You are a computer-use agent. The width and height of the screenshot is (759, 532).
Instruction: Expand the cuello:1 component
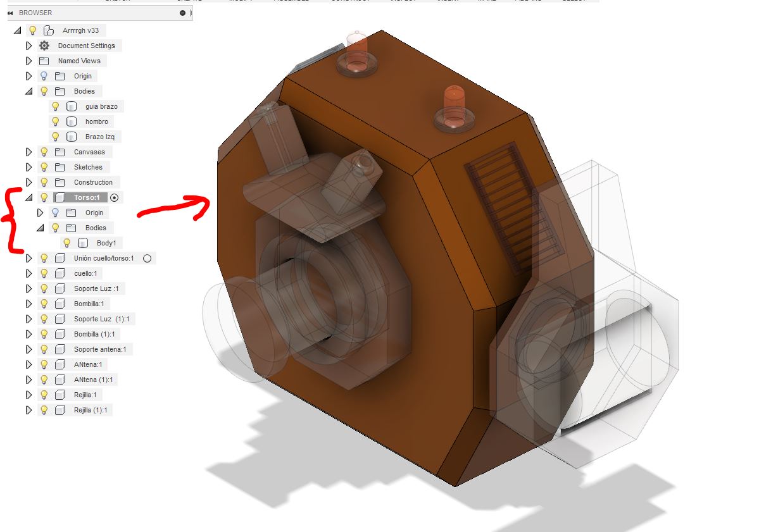[x=28, y=273]
